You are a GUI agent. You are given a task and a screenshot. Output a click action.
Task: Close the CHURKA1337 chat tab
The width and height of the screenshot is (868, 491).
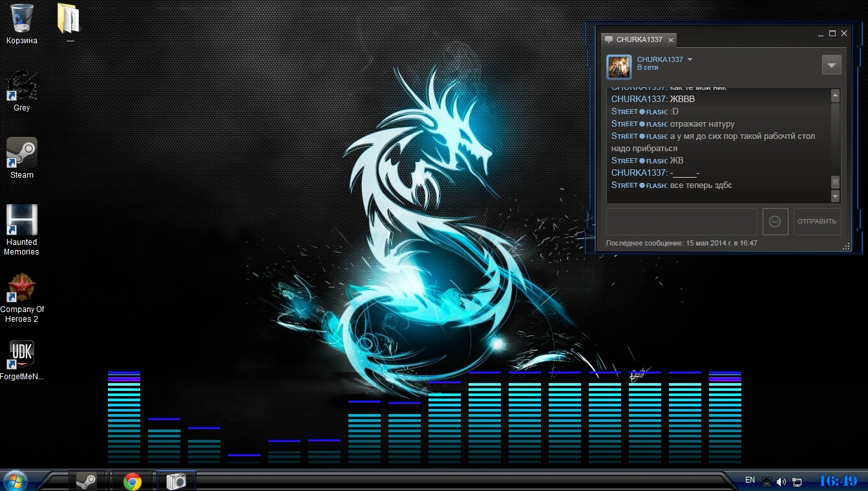(671, 40)
